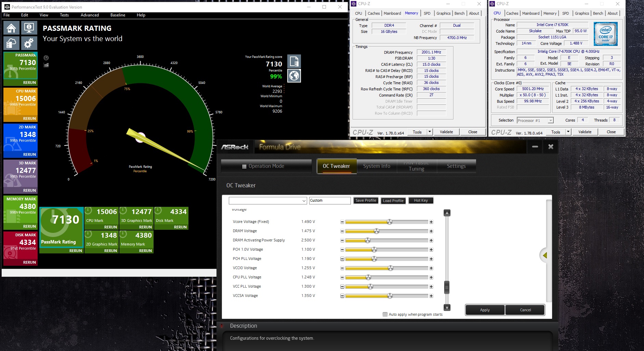The width and height of the screenshot is (644, 351).
Task: Click the Hot Key button
Action: 421,201
